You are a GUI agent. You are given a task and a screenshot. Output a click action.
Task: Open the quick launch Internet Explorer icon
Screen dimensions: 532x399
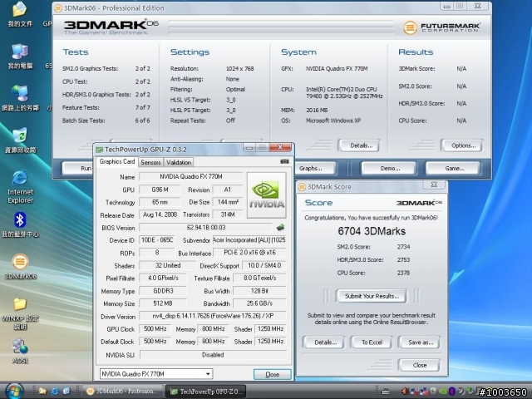click(55, 392)
